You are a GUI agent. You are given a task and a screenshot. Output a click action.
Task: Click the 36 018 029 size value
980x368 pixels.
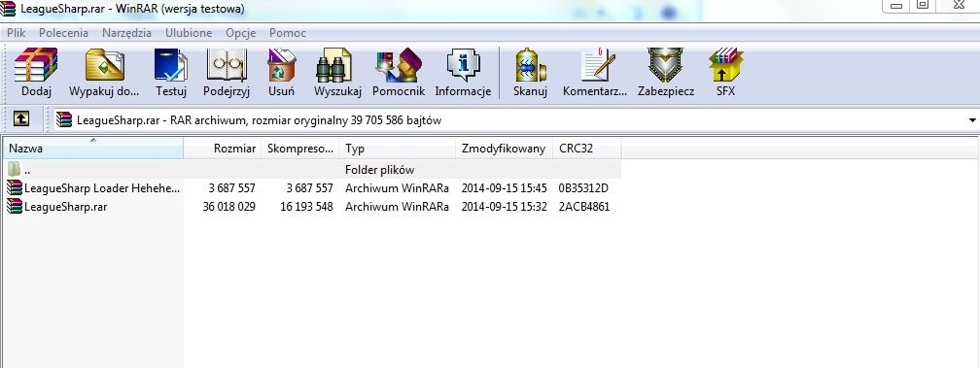click(228, 207)
